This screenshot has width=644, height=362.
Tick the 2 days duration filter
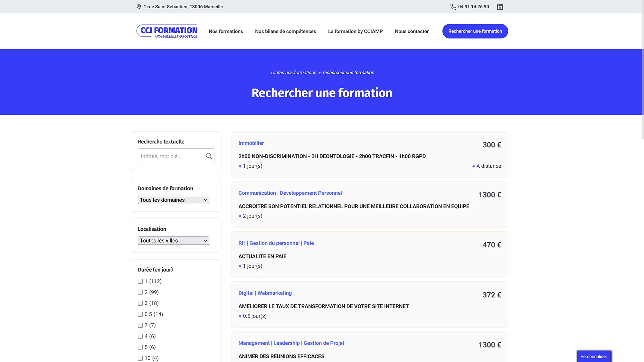140,292
